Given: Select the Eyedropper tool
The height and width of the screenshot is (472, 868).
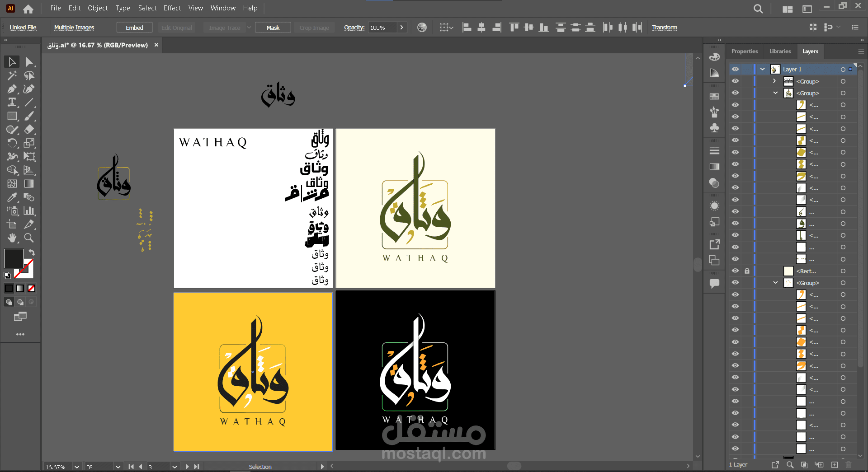Looking at the screenshot, I should click(x=12, y=197).
